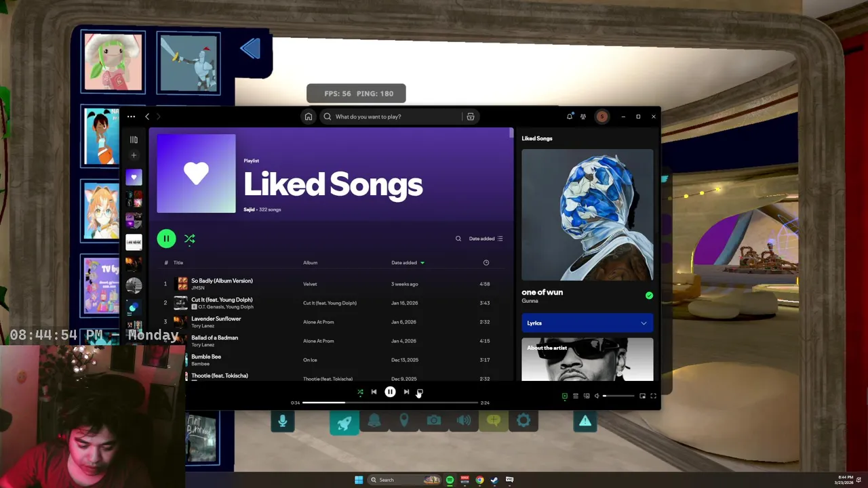The image size is (868, 488).
Task: Open VR settings gear
Action: click(524, 421)
